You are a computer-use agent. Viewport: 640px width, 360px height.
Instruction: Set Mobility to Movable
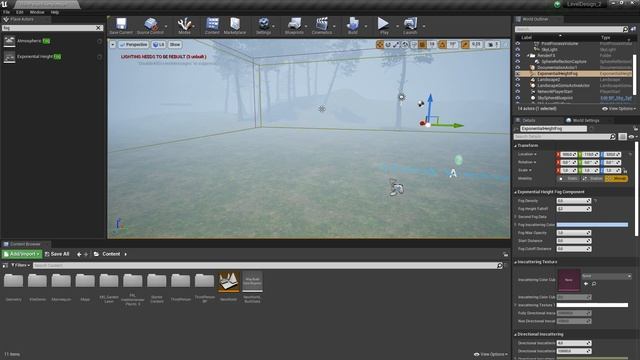pos(616,179)
